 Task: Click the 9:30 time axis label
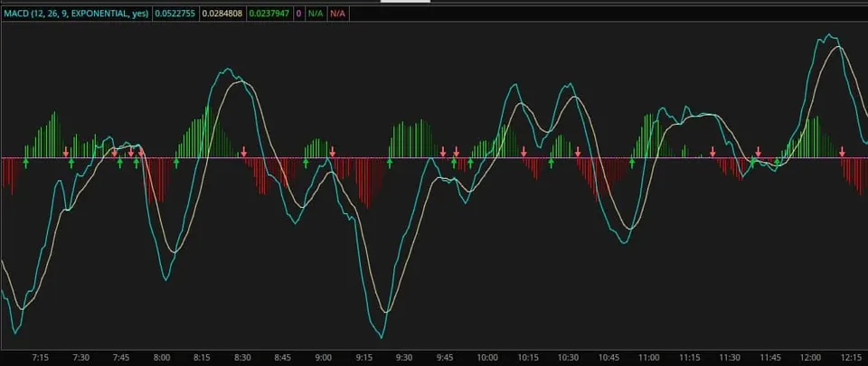click(404, 357)
